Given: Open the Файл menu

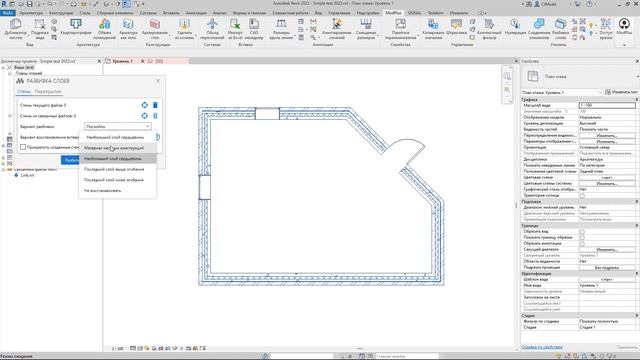Looking at the screenshot, I should 8,13.
